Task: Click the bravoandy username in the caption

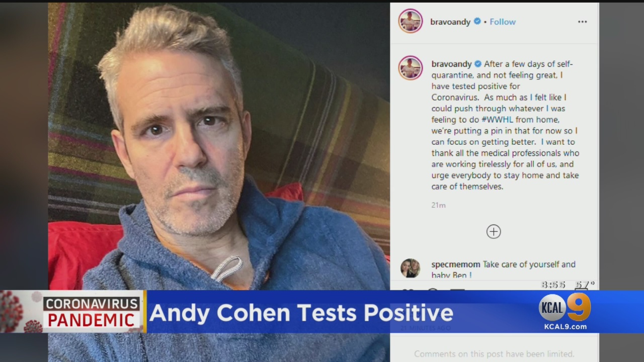Action: coord(451,64)
